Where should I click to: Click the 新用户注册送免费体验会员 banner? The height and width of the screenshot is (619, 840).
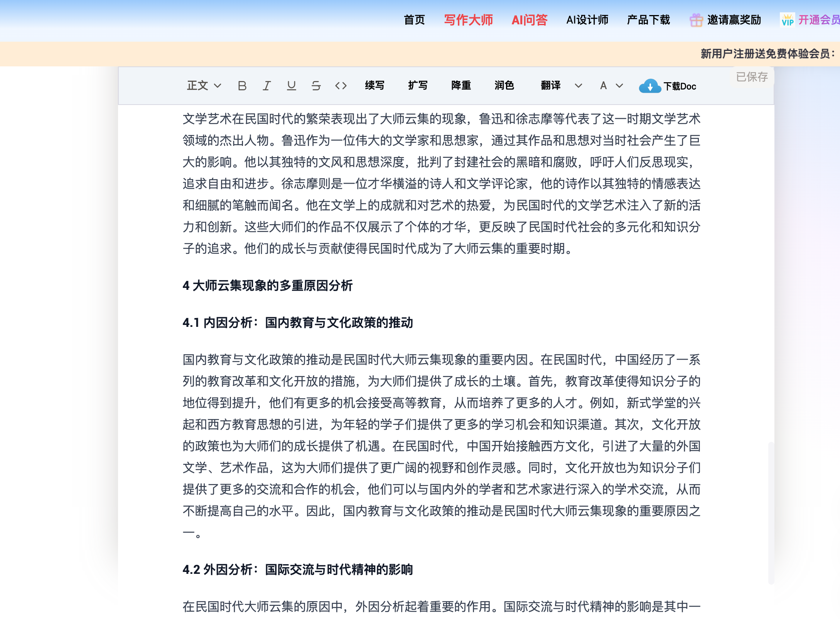coord(767,54)
